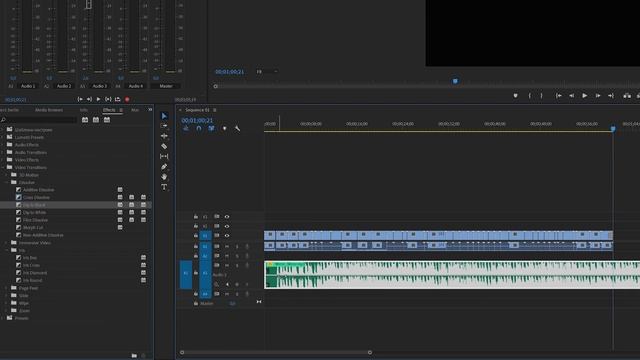Viewport: 640px width, 360px height.
Task: Step forward one frame in Program monitor
Action: point(598,96)
